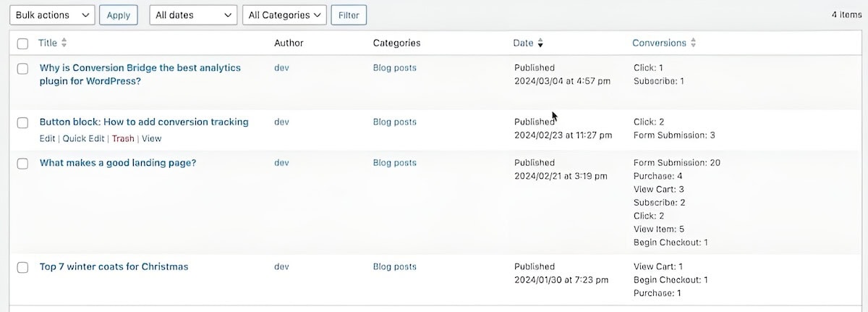Open the All Categories dropdown
868x312 pixels.
[284, 14]
